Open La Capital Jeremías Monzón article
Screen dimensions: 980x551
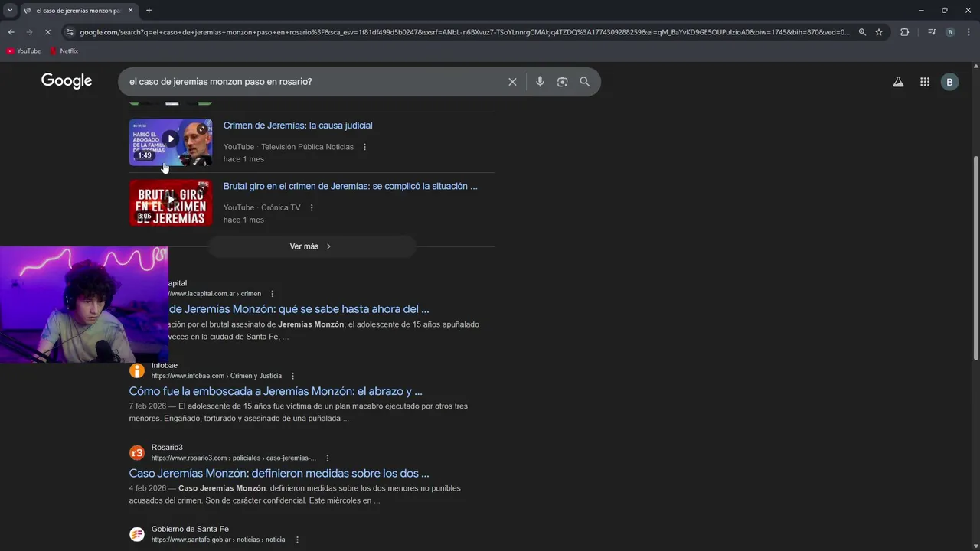point(299,309)
